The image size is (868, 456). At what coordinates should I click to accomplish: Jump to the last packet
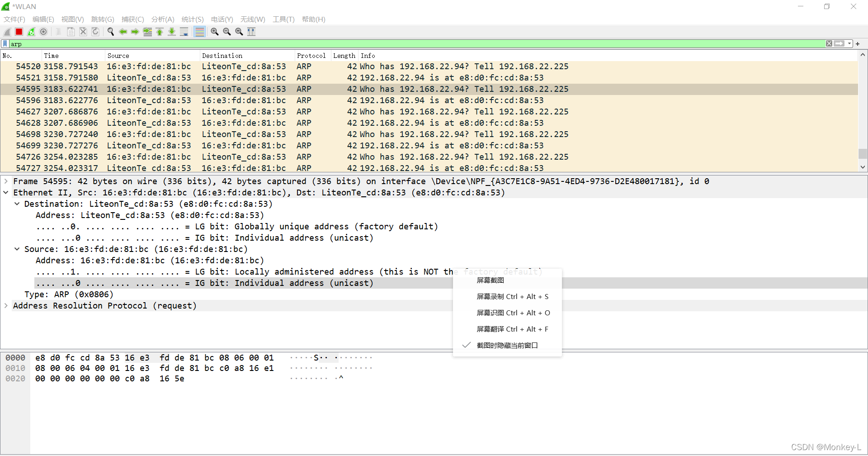pyautogui.click(x=172, y=32)
